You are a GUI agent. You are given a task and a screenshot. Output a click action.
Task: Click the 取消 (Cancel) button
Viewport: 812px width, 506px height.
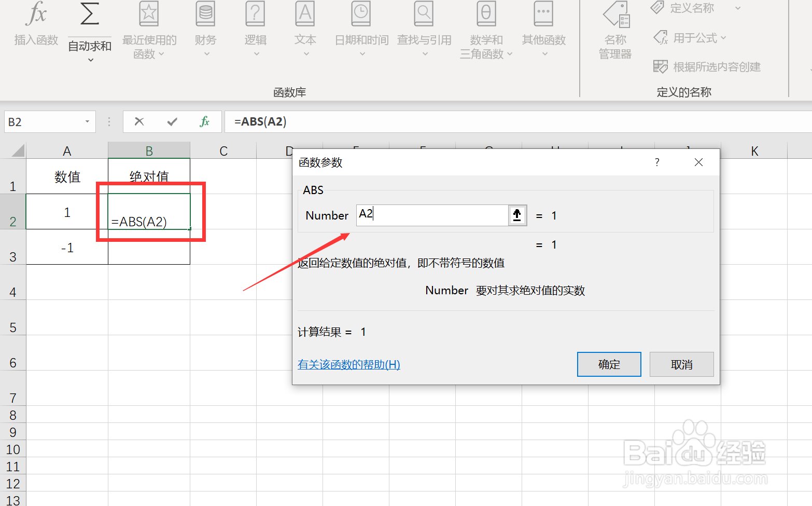[682, 364]
